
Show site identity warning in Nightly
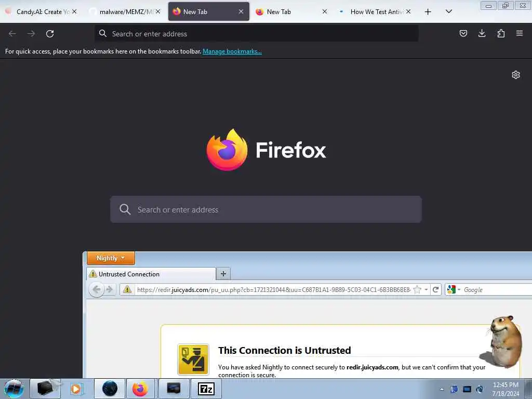[127, 289]
